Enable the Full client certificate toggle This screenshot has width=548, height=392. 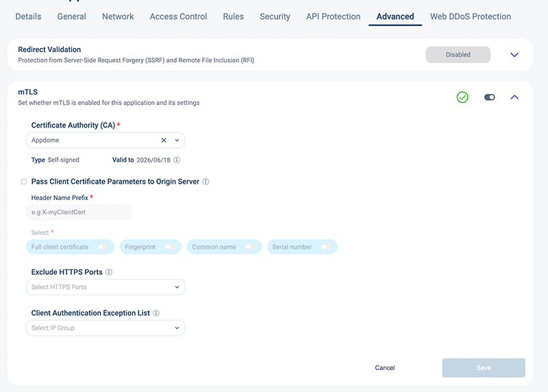coord(103,247)
